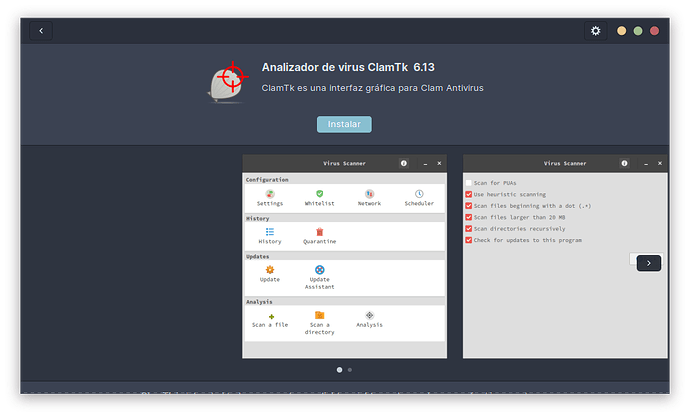The width and height of the screenshot is (690, 416).
Task: Click the green maximize window dot
Action: pos(638,31)
